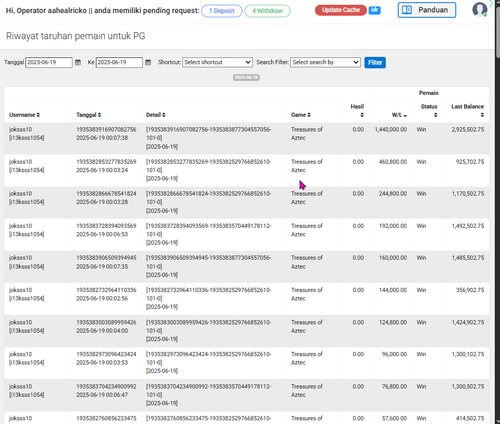Screen dimensions: 500x424
Task: Select Last Balance 1,492,502.75
Action: point(468,226)
